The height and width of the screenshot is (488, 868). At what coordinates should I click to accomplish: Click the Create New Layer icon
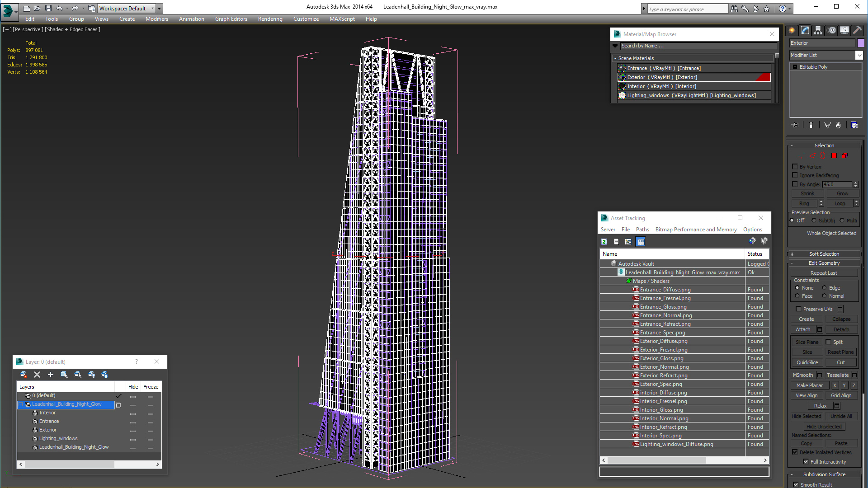(24, 375)
